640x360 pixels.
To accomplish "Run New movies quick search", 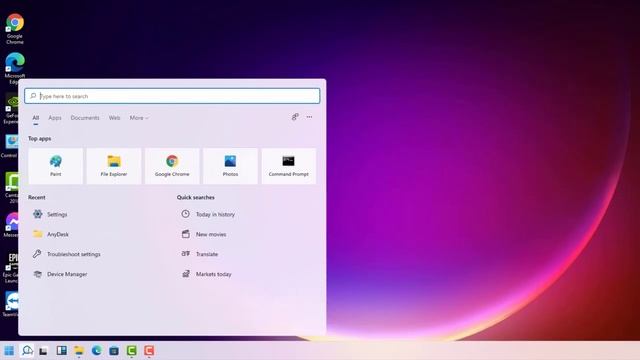I will (204, 234).
